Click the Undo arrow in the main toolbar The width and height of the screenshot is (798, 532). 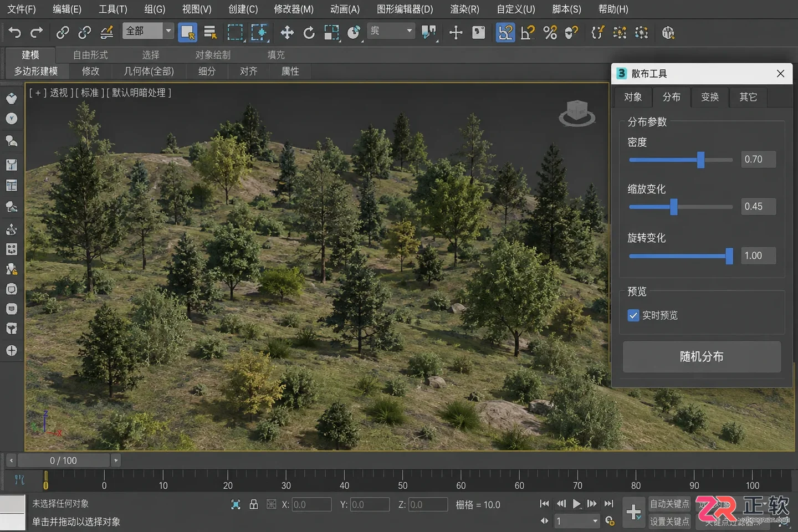pyautogui.click(x=15, y=33)
